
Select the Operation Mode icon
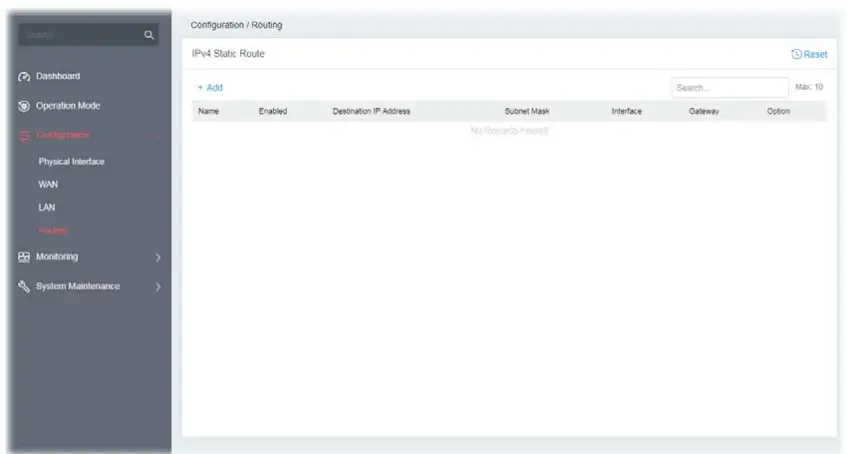[24, 106]
